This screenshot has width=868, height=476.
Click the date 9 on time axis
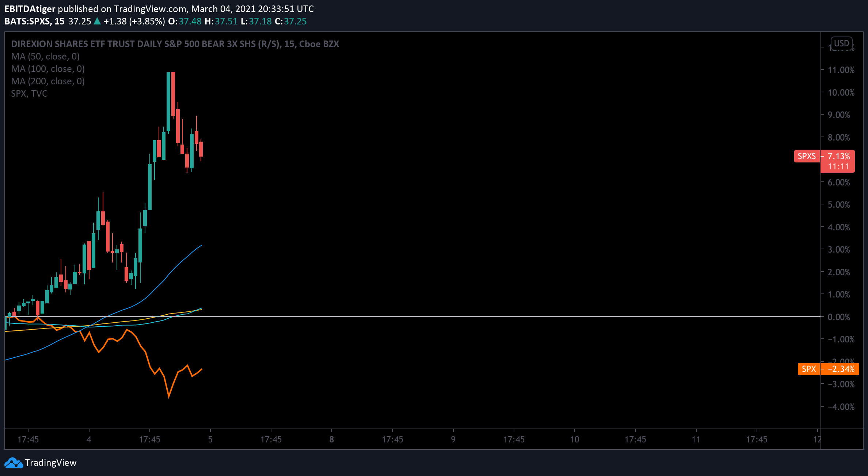tap(453, 439)
